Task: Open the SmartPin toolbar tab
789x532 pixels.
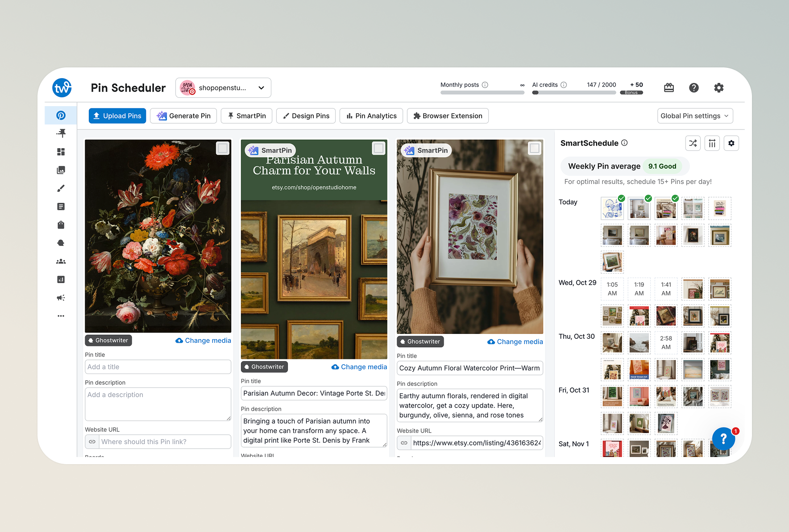Action: pyautogui.click(x=246, y=116)
